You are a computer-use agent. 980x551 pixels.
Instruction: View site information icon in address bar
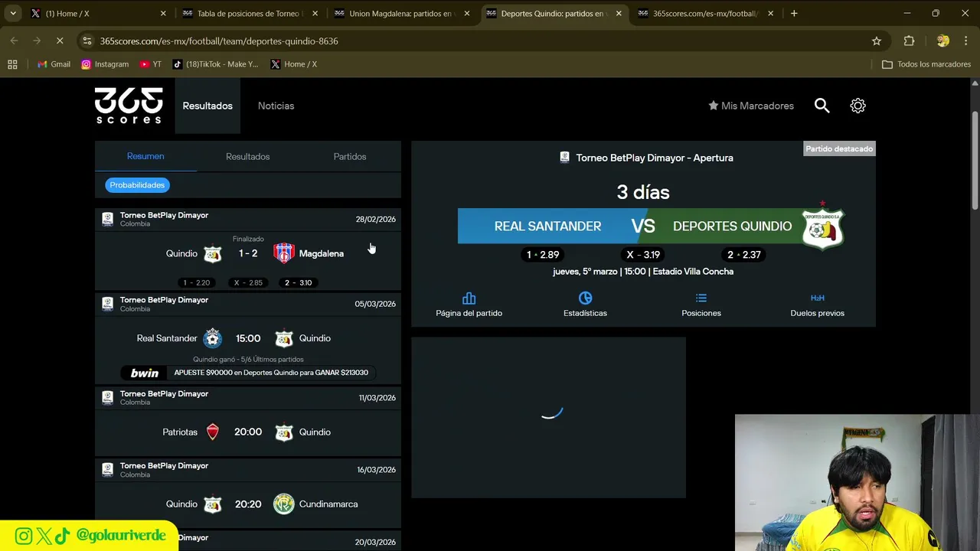click(87, 41)
